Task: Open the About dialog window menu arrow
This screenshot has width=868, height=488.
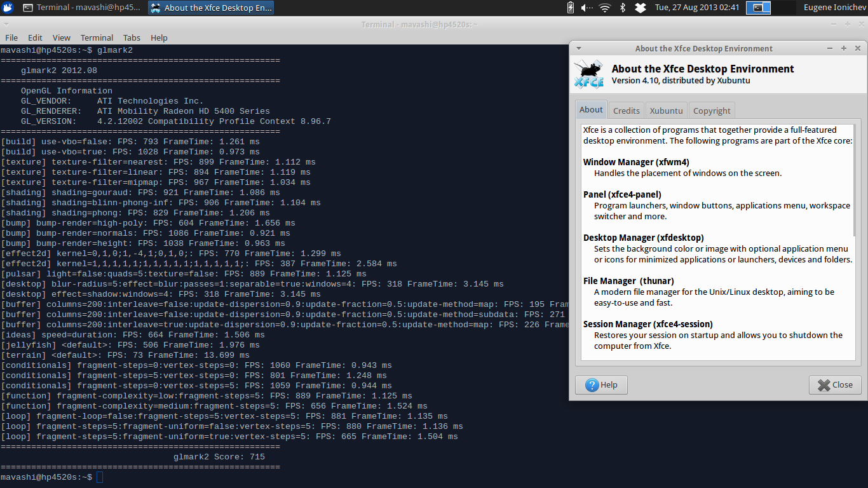Action: point(578,48)
